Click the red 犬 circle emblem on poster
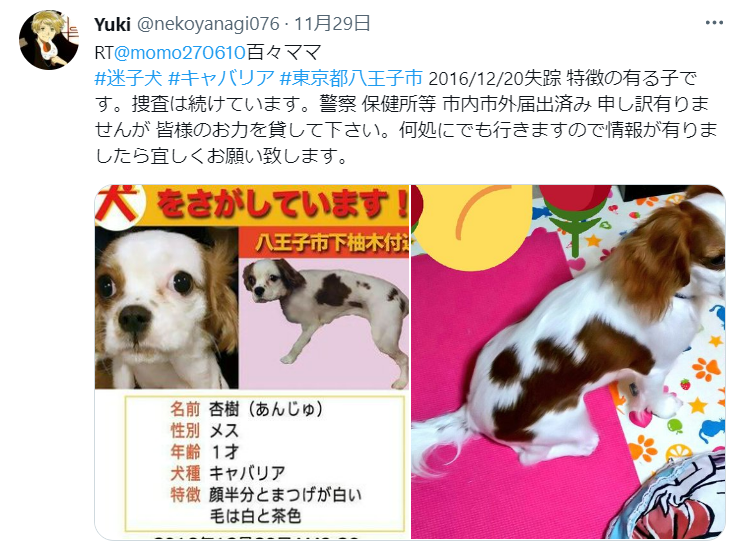 click(x=117, y=205)
